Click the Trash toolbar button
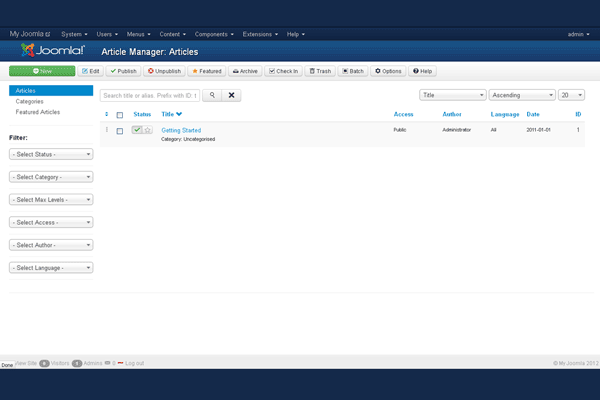The height and width of the screenshot is (400, 600). coord(320,71)
